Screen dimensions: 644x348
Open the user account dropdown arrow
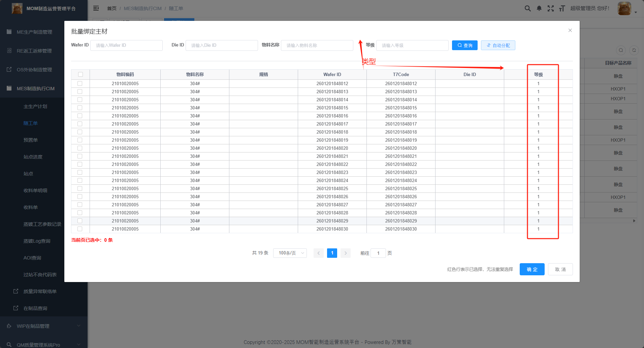click(x=636, y=12)
